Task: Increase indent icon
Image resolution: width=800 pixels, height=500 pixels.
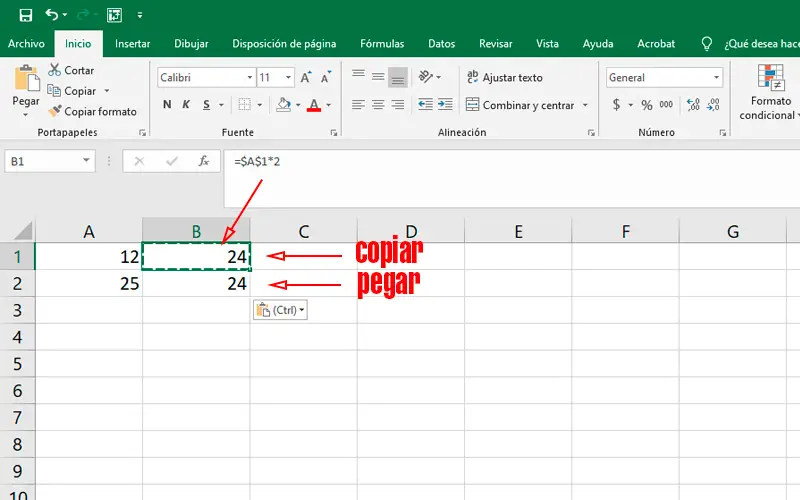Action: 445,105
